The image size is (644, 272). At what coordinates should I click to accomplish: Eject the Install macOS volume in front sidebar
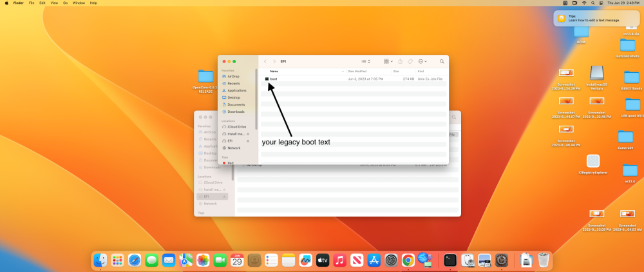tap(248, 134)
